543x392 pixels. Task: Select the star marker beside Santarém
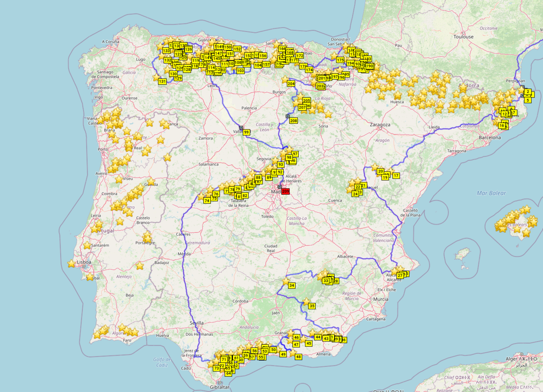pos(87,245)
